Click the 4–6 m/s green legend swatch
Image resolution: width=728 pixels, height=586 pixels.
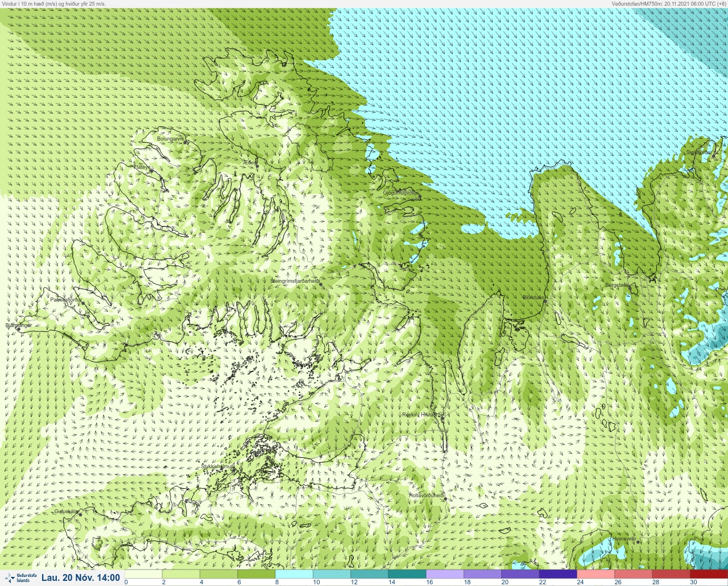tap(218, 574)
